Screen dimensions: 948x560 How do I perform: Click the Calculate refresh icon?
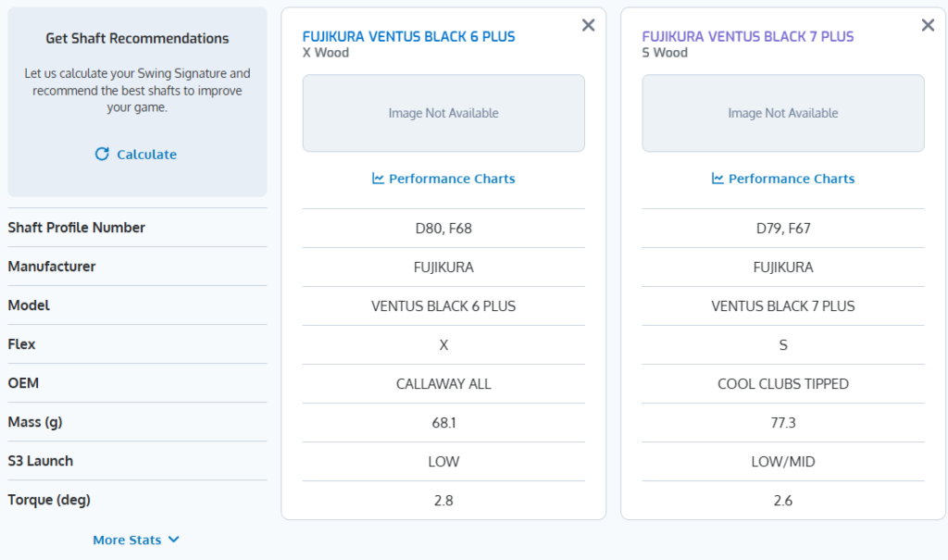pos(102,154)
